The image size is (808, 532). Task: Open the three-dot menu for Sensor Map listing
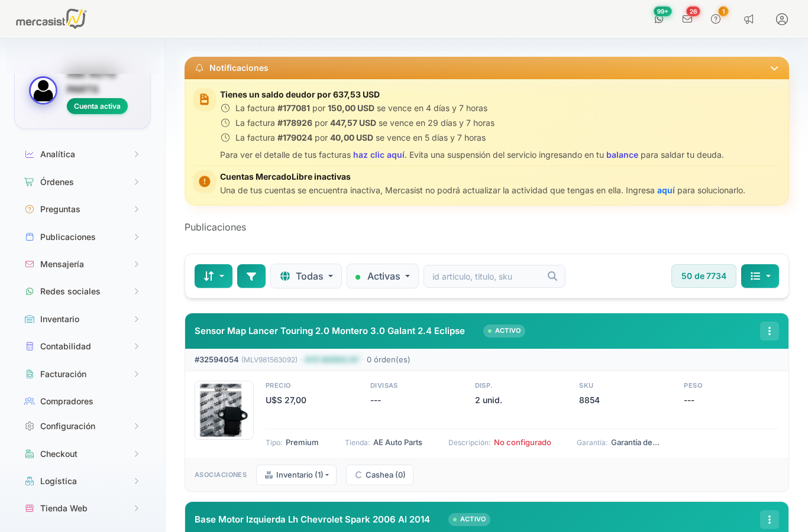point(770,331)
